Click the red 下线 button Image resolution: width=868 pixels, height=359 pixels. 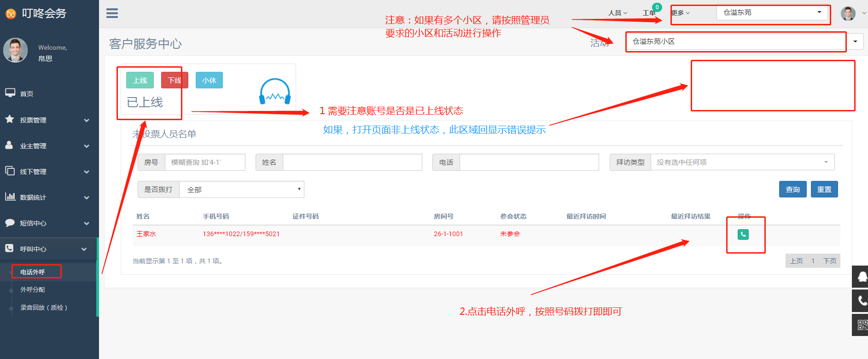[x=175, y=80]
